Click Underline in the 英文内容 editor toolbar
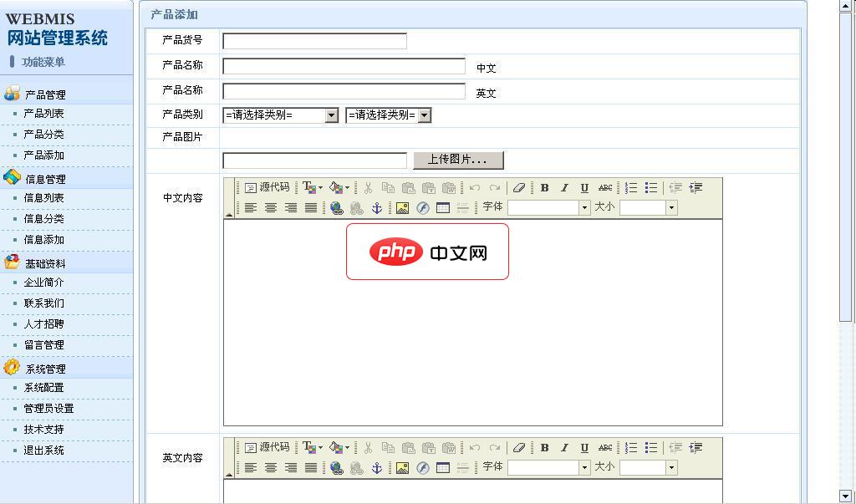This screenshot has height=504, width=856. pyautogui.click(x=584, y=448)
